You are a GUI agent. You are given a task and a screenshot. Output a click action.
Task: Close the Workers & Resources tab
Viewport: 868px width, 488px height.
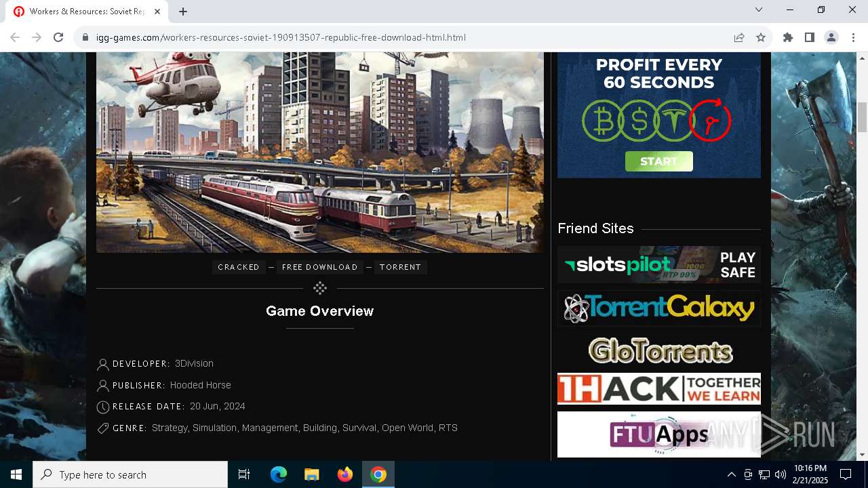(x=157, y=12)
